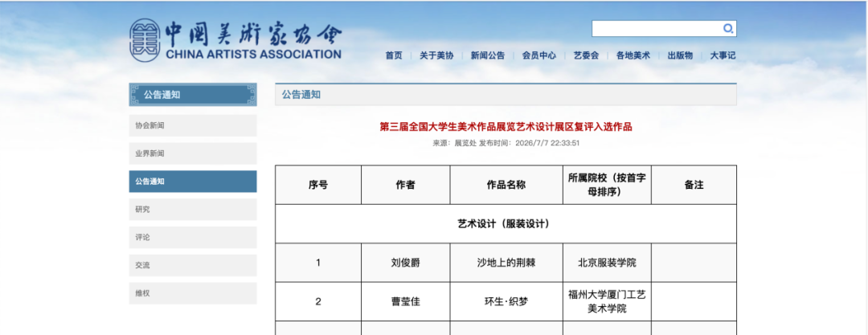Click work title 环生·织梦
This screenshot has height=335, width=868.
click(506, 302)
